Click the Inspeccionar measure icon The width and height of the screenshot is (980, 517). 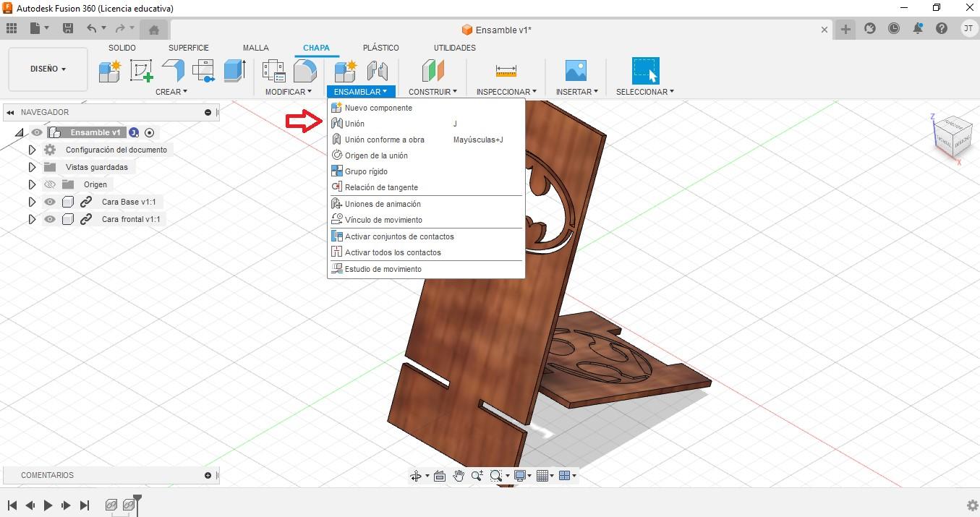[506, 71]
